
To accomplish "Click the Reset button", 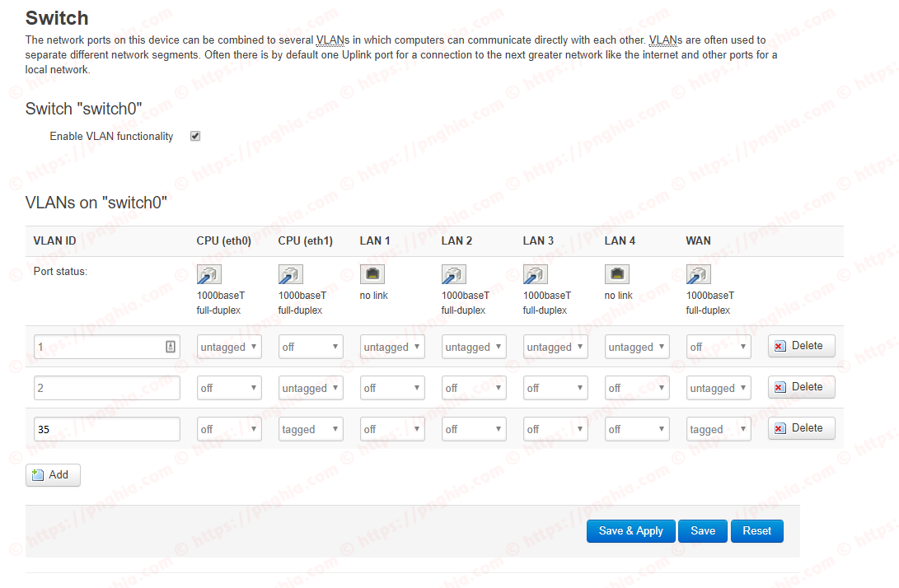I will tap(756, 530).
